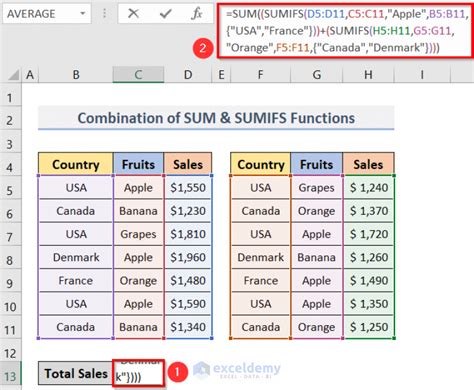
Task: Select column G header
Action: click(317, 75)
